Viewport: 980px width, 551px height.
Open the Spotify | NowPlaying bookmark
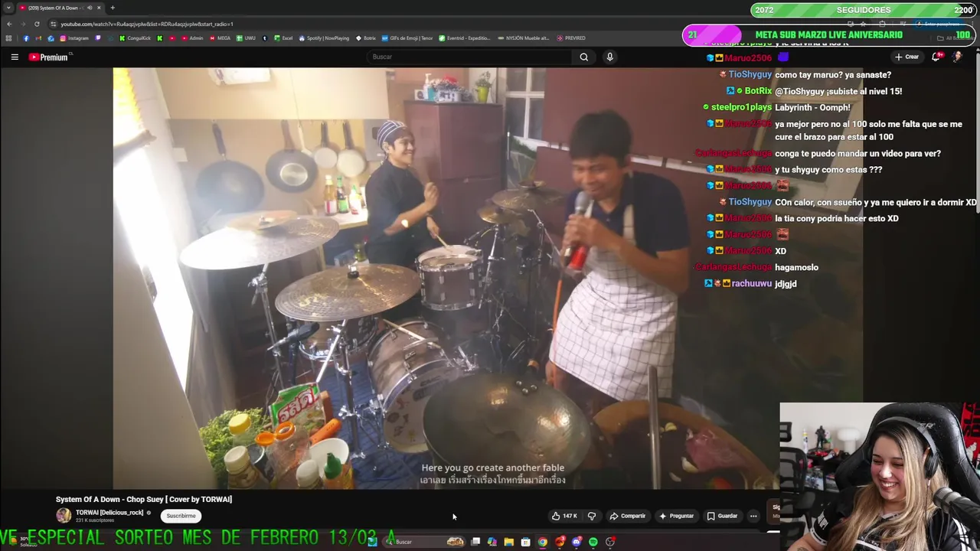tap(324, 38)
